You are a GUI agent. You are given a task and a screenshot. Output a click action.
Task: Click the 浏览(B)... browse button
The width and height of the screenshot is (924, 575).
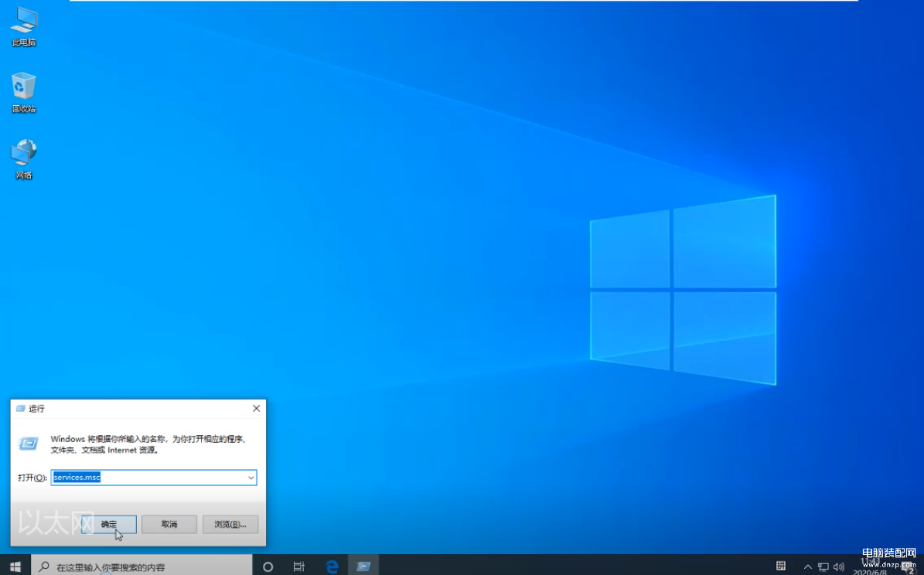point(230,524)
